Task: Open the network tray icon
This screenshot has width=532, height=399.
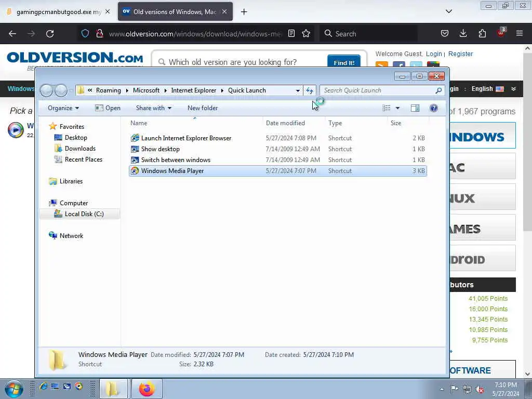Action: pyautogui.click(x=467, y=389)
